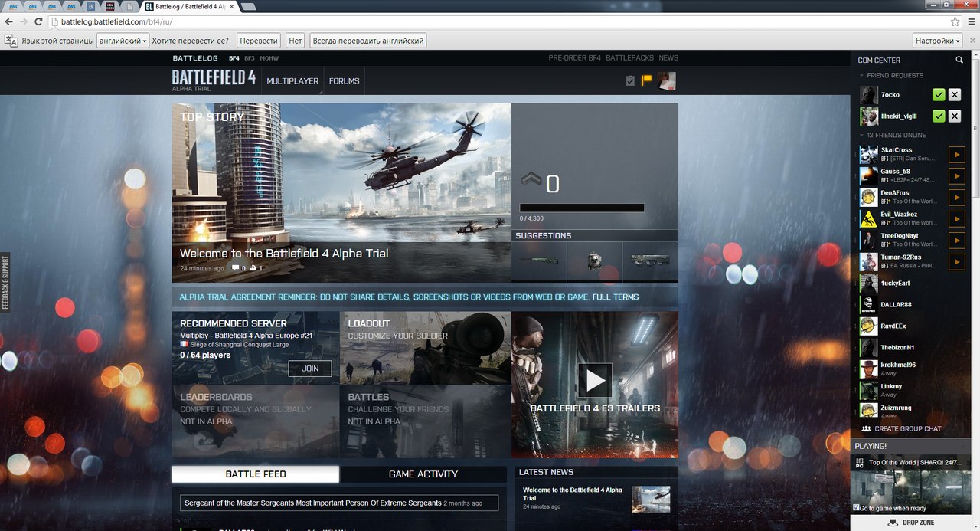
Task: Join the recommended server
Action: [x=310, y=369]
